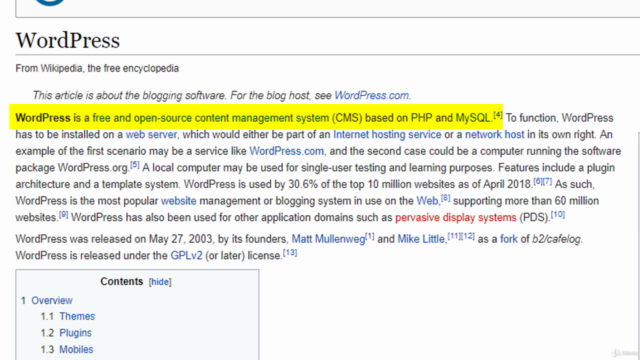Viewport: 640px width, 360px height.
Task: Click the italic b2/cafelog text
Action: tap(556, 239)
